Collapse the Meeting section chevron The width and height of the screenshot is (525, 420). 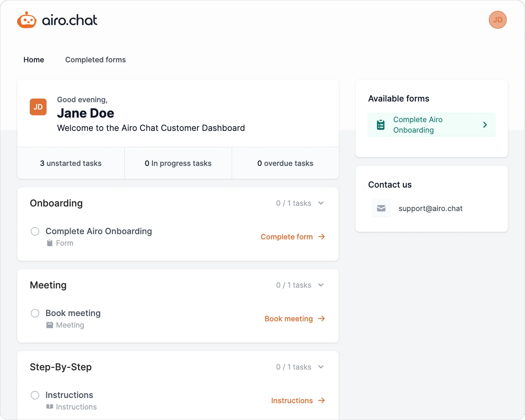[321, 285]
